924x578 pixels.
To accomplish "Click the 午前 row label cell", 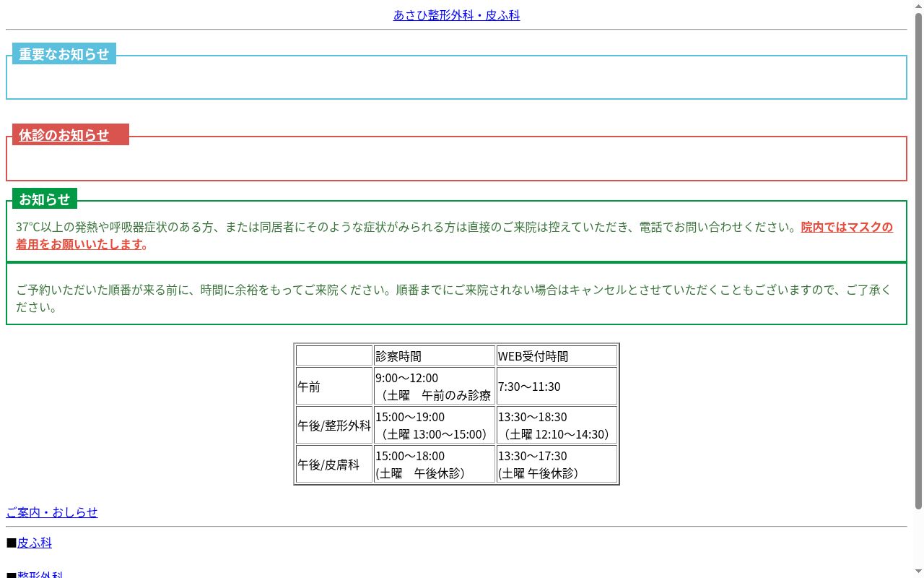I will click(334, 387).
